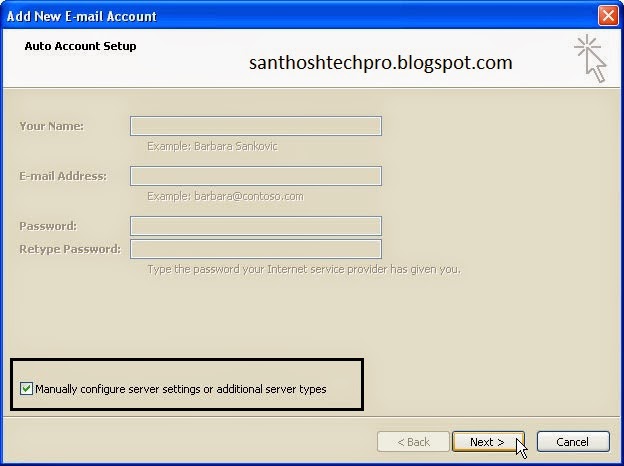Click the 'Example: Barbara Sankovic' hint text
Screen dimensions: 624x466
point(212,146)
